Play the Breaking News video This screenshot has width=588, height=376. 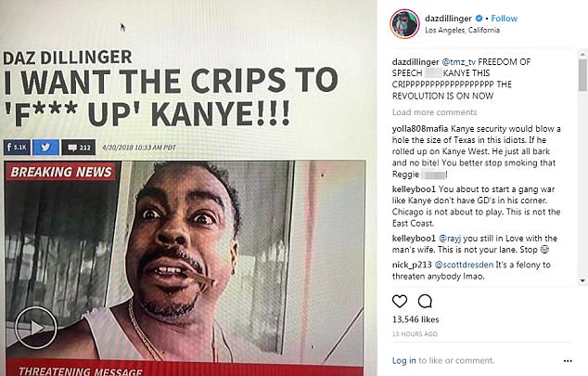[35, 328]
